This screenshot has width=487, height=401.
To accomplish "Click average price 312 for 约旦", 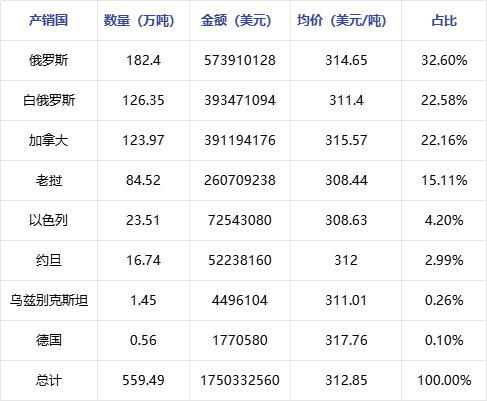I will [346, 260].
